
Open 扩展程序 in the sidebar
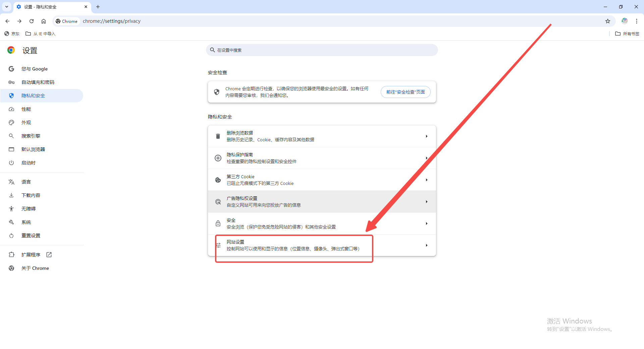point(42,255)
